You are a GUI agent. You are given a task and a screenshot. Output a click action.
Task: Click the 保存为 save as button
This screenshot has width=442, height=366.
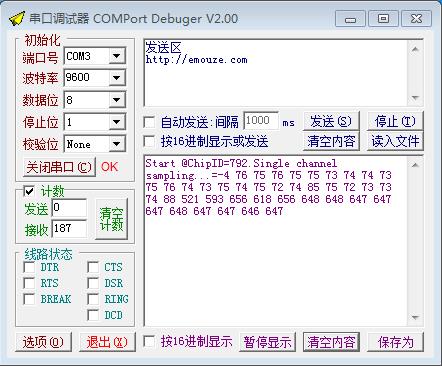pos(395,342)
